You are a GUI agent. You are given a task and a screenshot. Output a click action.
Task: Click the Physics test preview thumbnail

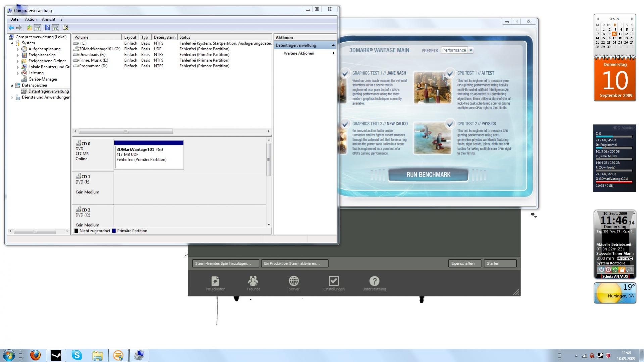coord(432,138)
